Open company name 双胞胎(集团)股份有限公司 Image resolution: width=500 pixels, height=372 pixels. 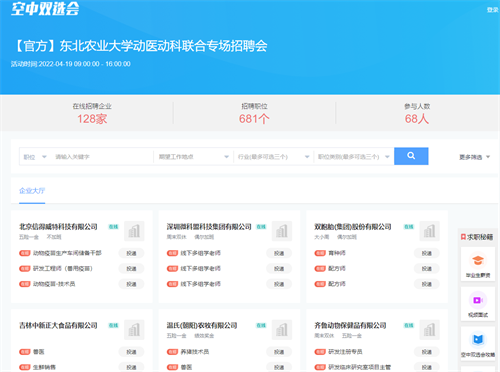click(x=353, y=227)
